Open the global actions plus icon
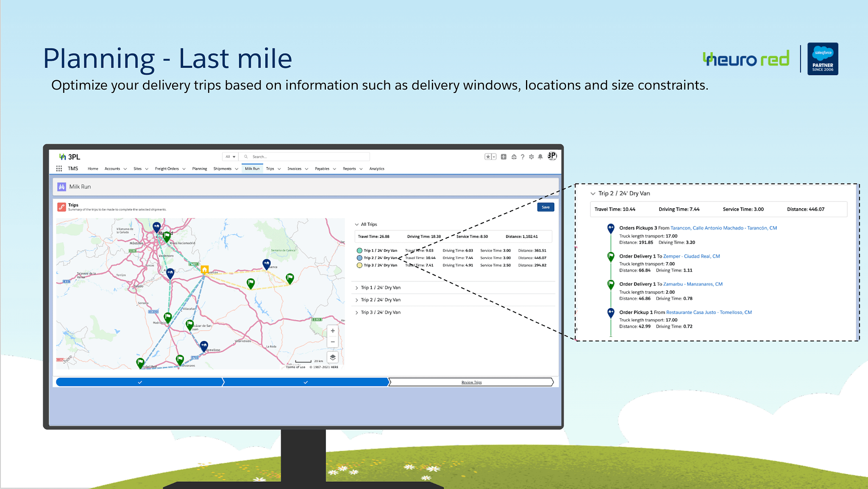This screenshot has width=868, height=489. [x=504, y=157]
